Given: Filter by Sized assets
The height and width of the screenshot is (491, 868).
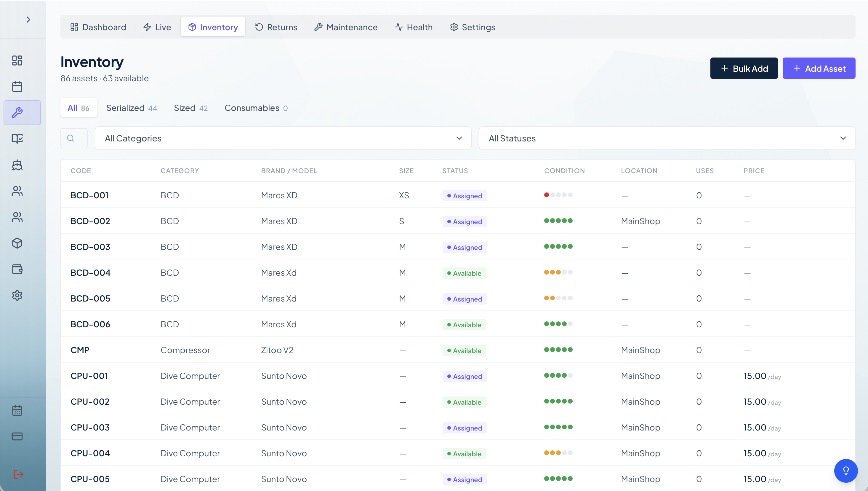Looking at the screenshot, I should coord(191,108).
